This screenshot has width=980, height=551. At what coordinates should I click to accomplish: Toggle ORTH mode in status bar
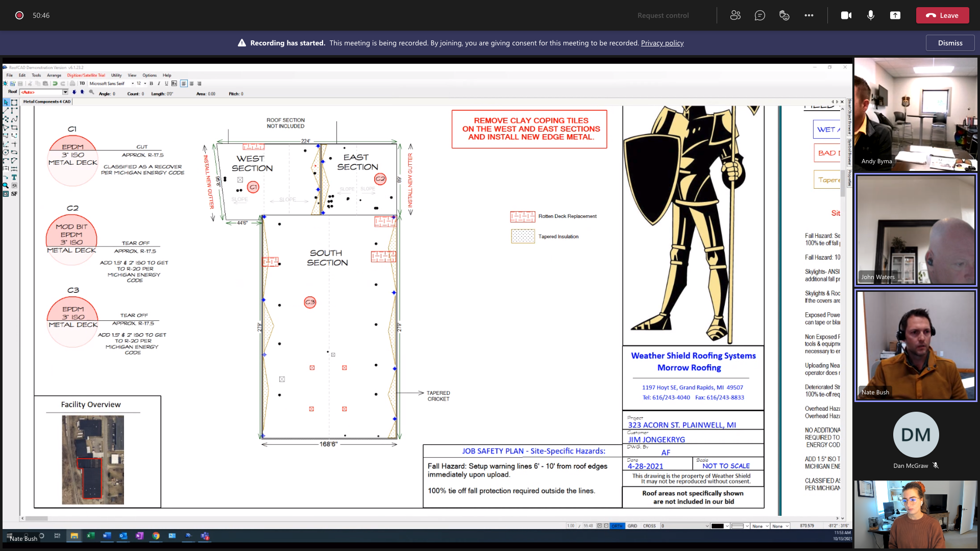[x=617, y=526]
